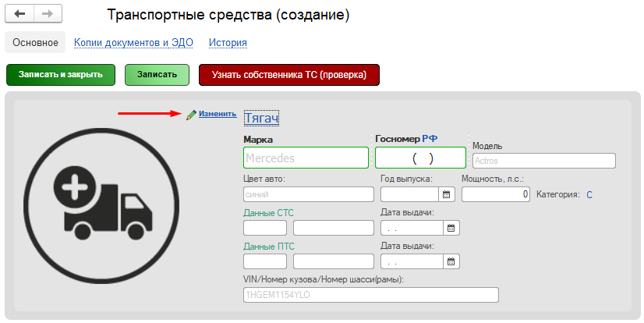Viewport: 644px width, 323px height.
Task: Focus the СТС number field
Action: [334, 228]
